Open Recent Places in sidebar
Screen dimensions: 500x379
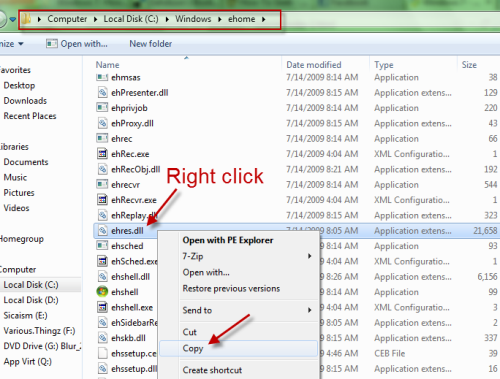30,116
